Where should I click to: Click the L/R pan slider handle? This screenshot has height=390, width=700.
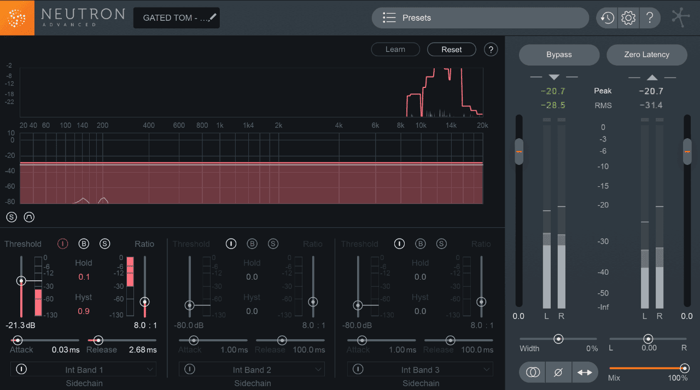click(648, 339)
